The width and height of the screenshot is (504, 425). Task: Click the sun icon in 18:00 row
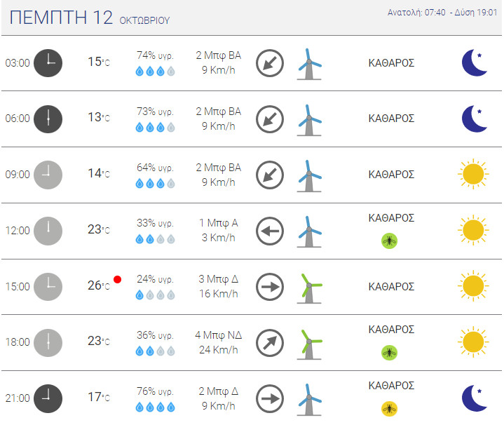pos(473,342)
